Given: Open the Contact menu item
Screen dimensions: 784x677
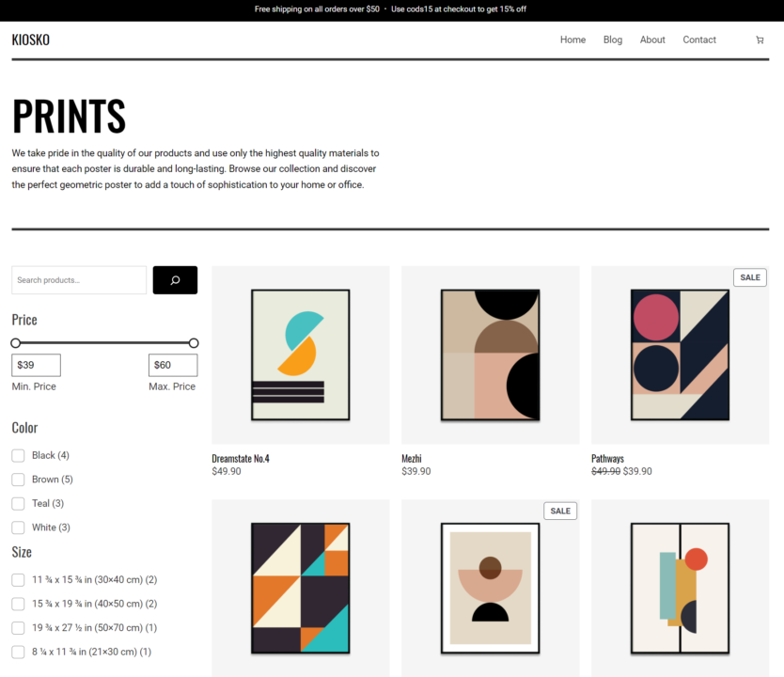Looking at the screenshot, I should (699, 40).
